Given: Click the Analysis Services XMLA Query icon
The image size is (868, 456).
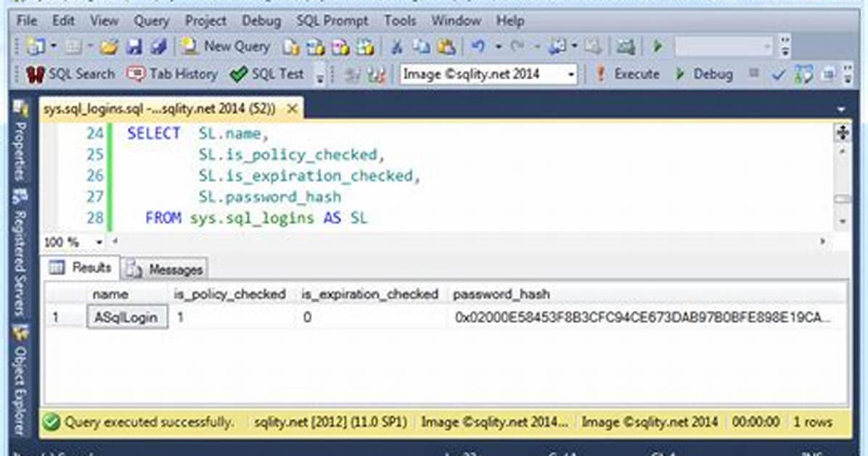Looking at the screenshot, I should click(365, 48).
